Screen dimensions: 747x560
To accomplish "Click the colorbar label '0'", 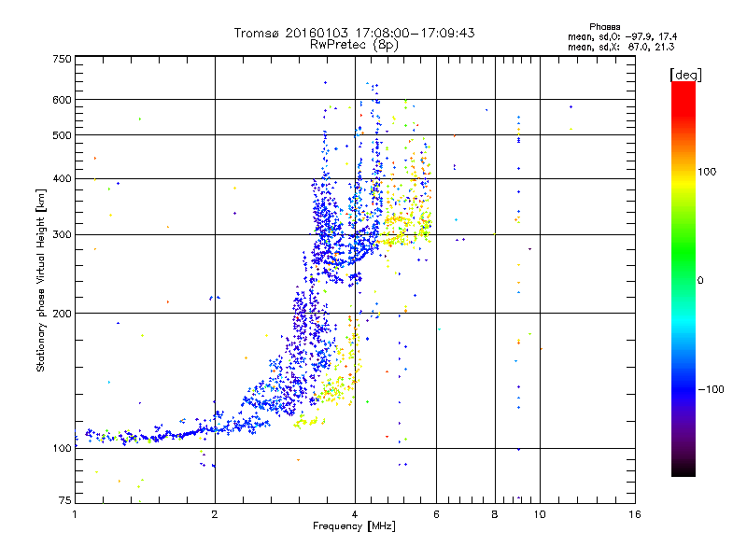I will [700, 281].
